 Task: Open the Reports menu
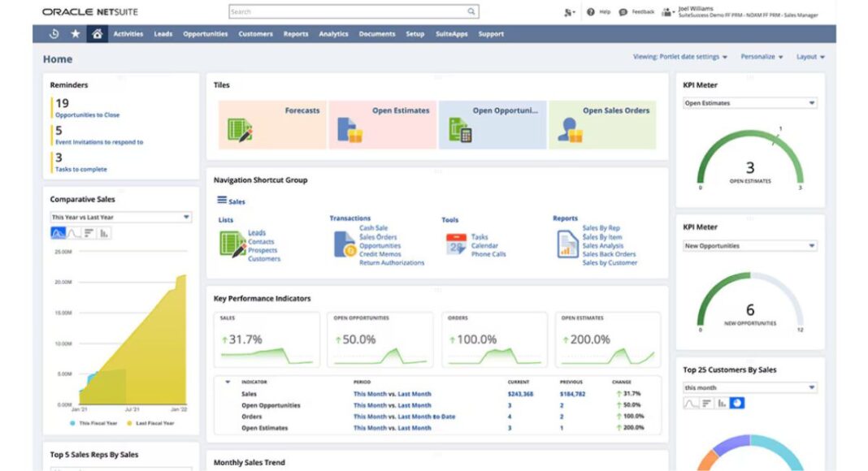point(296,34)
